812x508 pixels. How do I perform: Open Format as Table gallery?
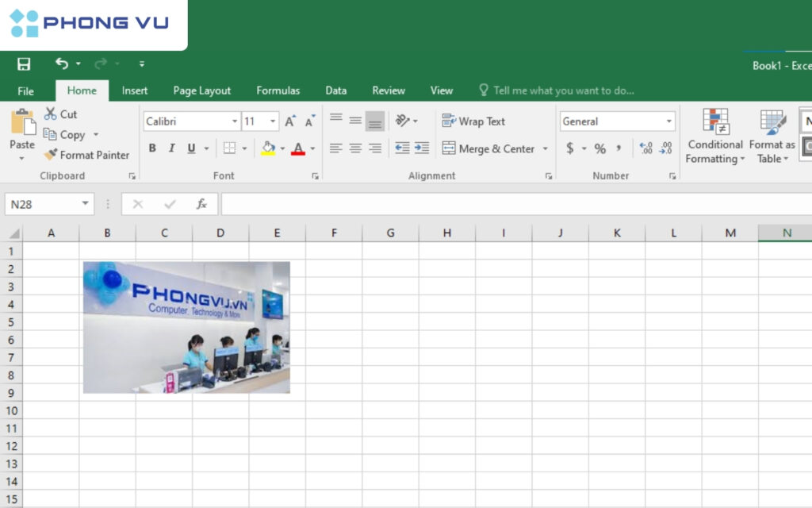(x=772, y=137)
